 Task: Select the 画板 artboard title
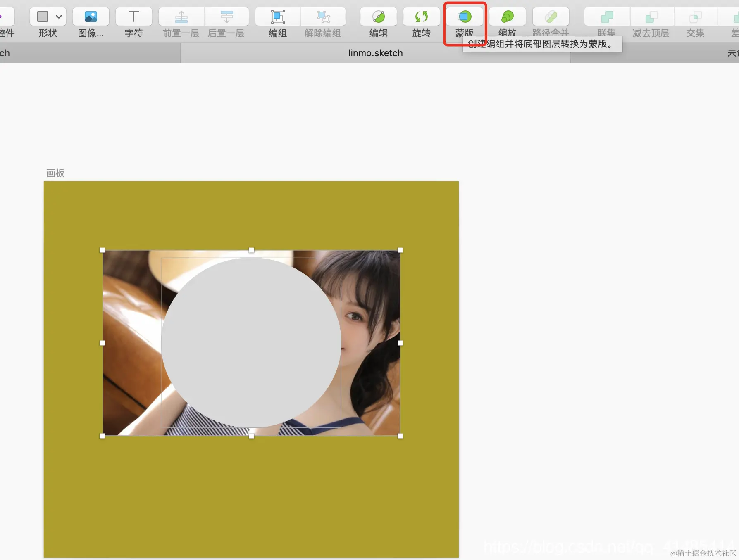pyautogui.click(x=55, y=173)
